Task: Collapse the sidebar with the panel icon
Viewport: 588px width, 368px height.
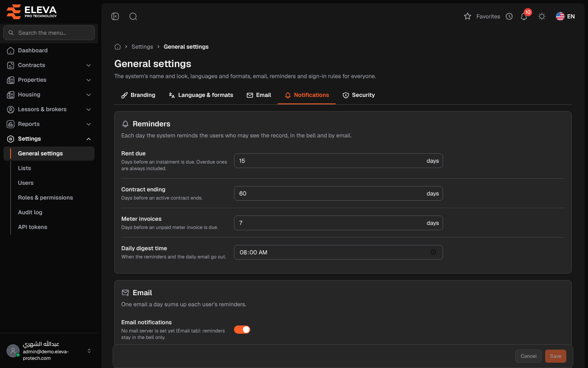Action: [x=115, y=16]
